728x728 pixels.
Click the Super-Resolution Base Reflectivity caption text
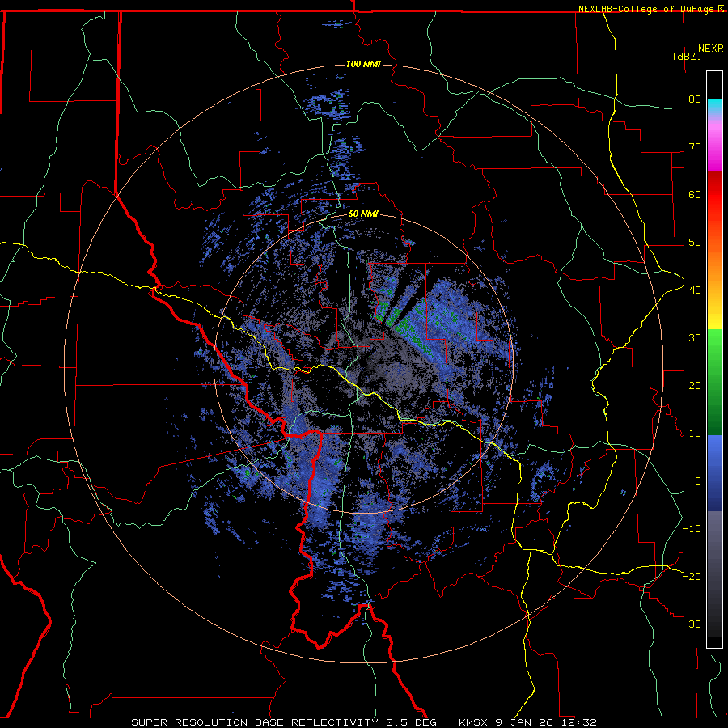pos(254,722)
